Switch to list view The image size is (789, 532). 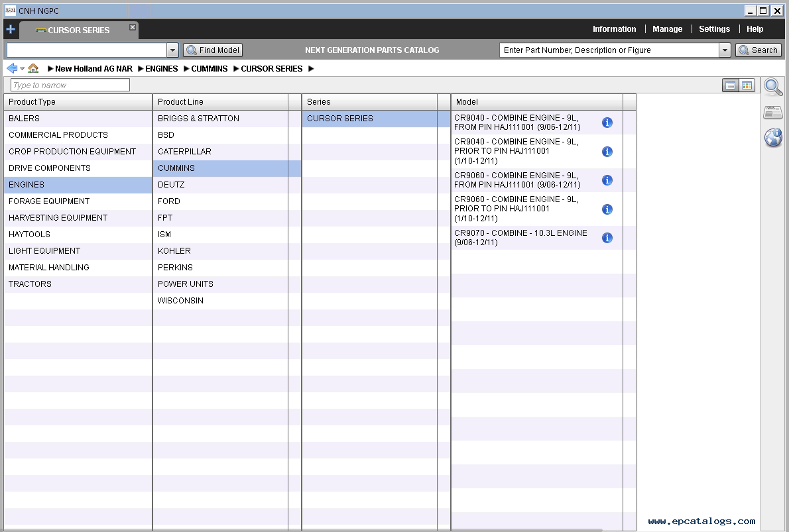coord(730,85)
